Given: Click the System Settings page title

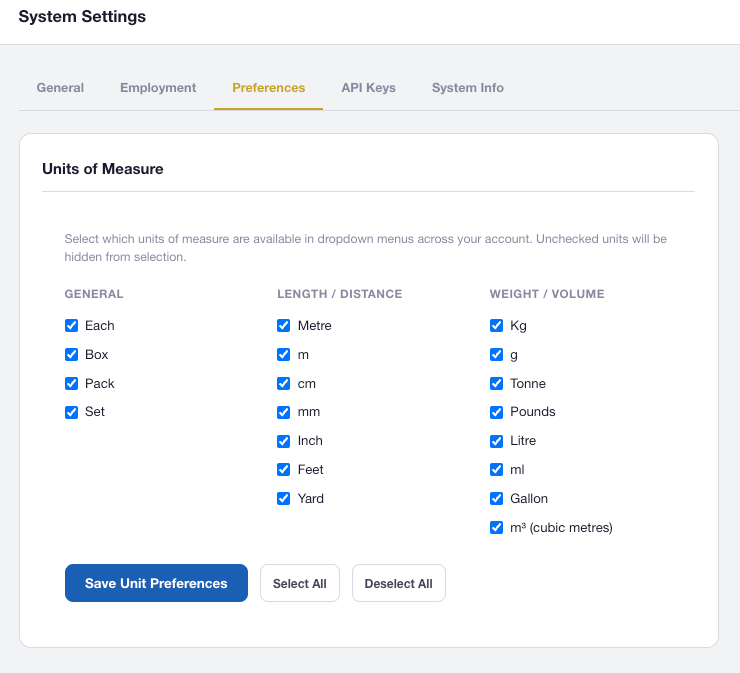Looking at the screenshot, I should (82, 17).
